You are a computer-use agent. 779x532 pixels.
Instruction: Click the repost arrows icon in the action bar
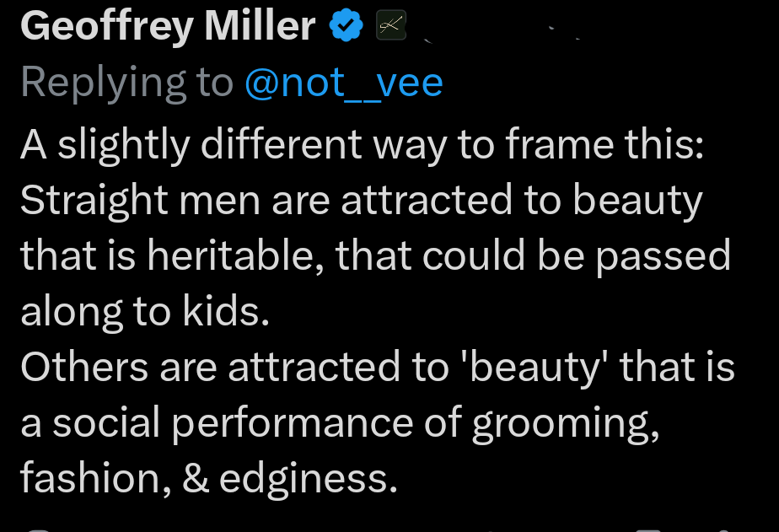(x=190, y=529)
